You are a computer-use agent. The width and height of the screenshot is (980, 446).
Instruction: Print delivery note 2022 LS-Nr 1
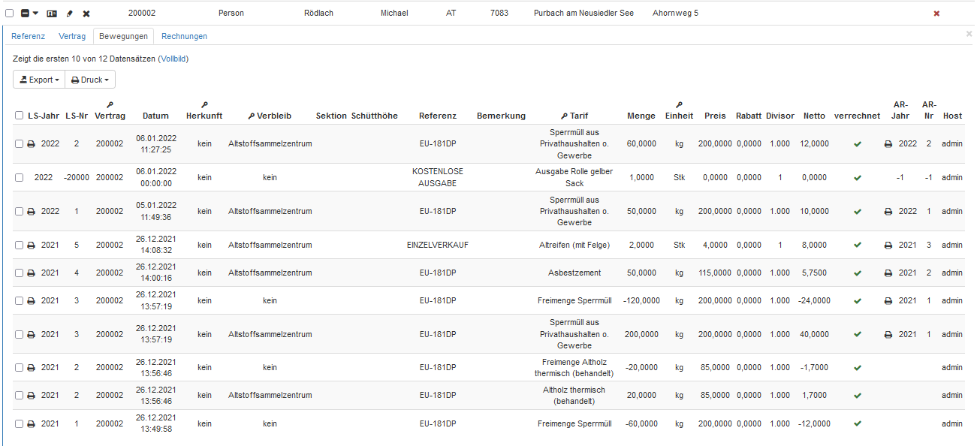[x=31, y=212]
